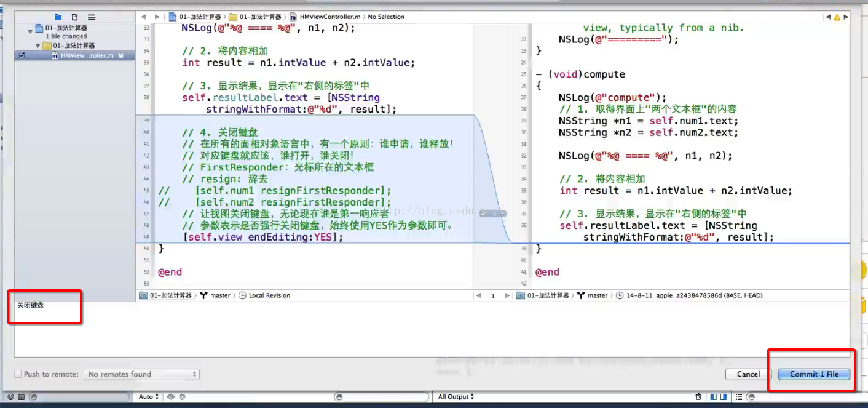Click the Cancel button
This screenshot has width=868, height=408.
(x=748, y=374)
